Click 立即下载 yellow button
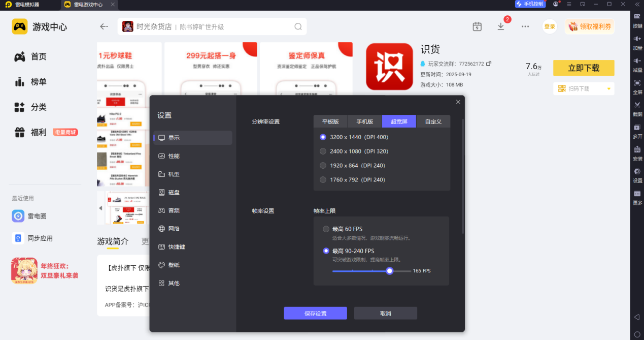 (584, 68)
